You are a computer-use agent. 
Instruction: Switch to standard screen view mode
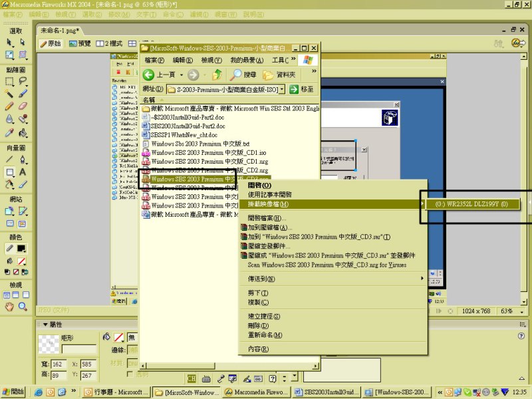pyautogui.click(x=7, y=295)
